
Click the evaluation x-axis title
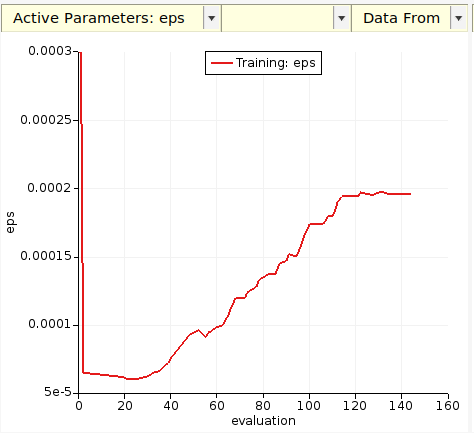point(263,421)
